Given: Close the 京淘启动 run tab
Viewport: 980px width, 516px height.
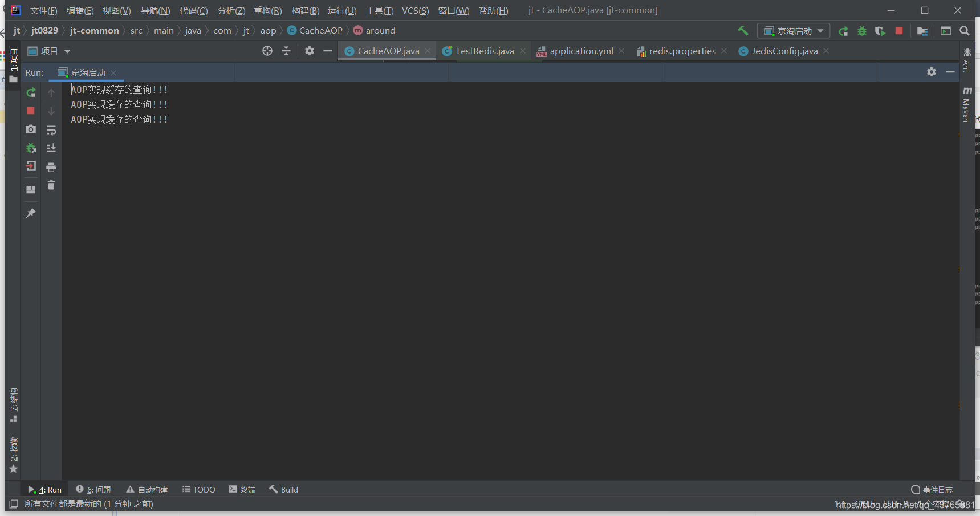Looking at the screenshot, I should [x=113, y=72].
